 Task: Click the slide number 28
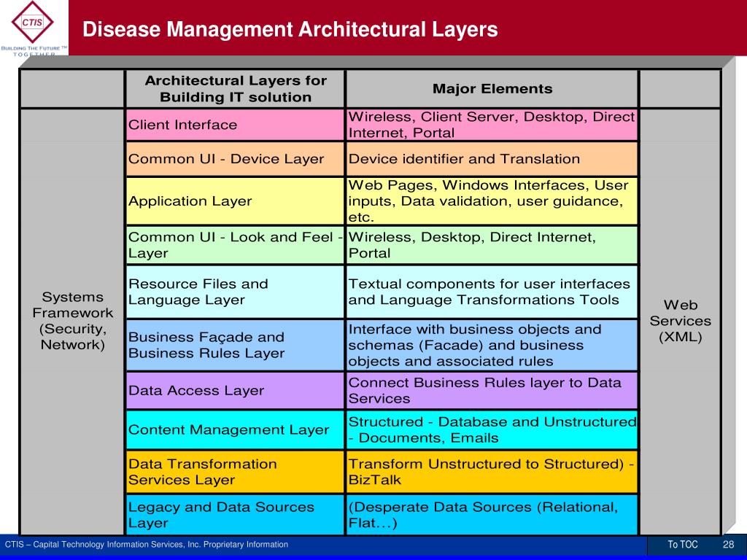click(x=729, y=545)
